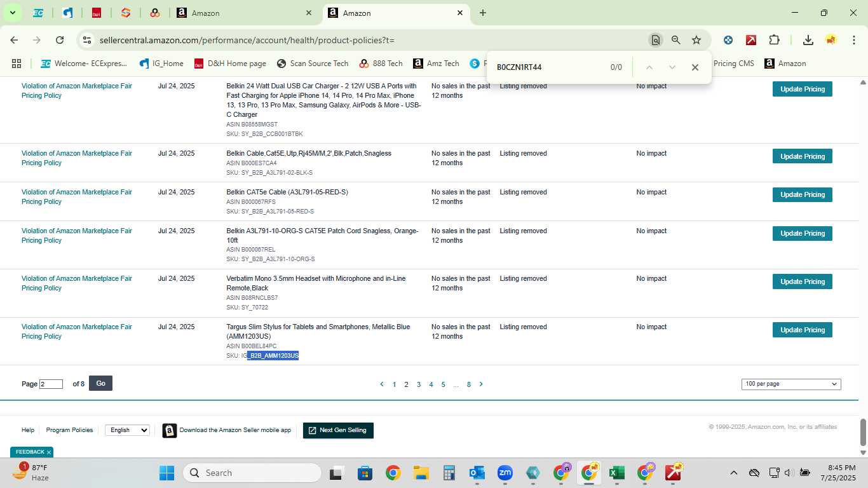Update Pricing for Belkin A3L791-05-RED-S cable

802,194
